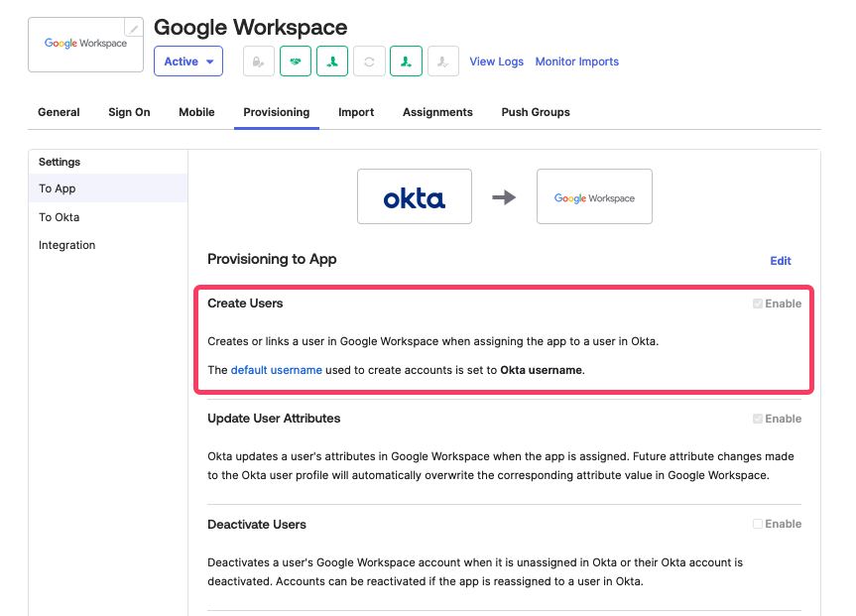
Task: Click the gray lock-and-key icon
Action: [258, 62]
